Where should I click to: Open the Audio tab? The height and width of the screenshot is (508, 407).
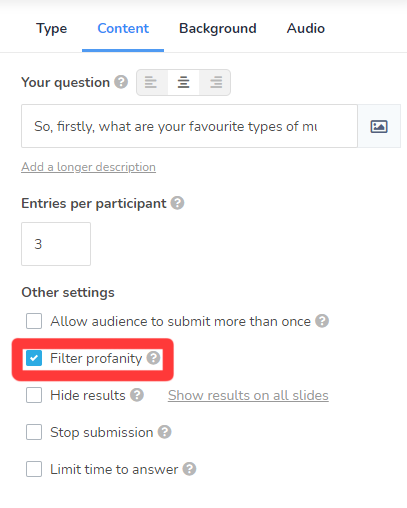(x=306, y=28)
